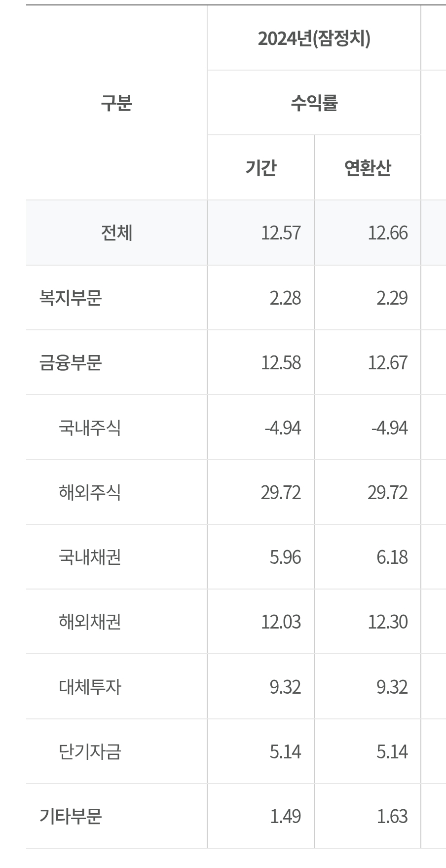Select the 해외주식 row label
The width and height of the screenshot is (446, 868).
(x=89, y=492)
